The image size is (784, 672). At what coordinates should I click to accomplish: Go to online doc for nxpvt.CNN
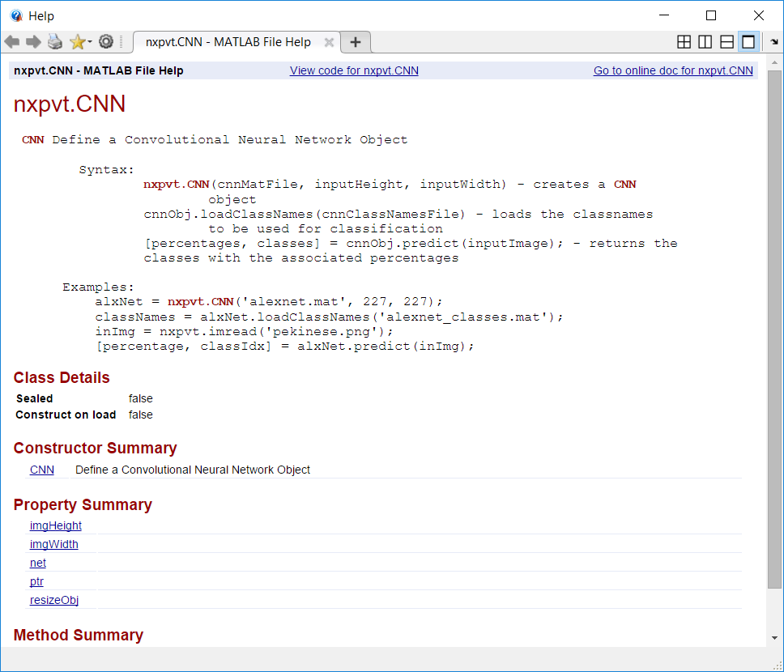(673, 70)
